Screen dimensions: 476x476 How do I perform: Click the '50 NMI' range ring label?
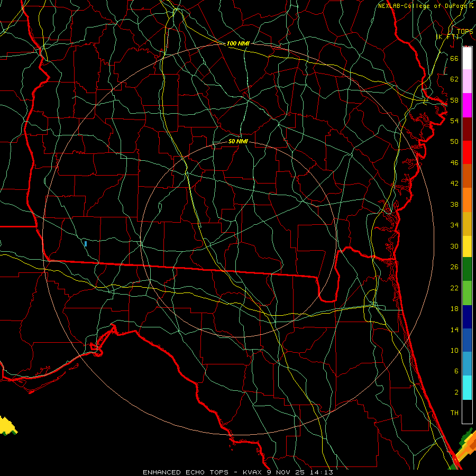(238, 141)
